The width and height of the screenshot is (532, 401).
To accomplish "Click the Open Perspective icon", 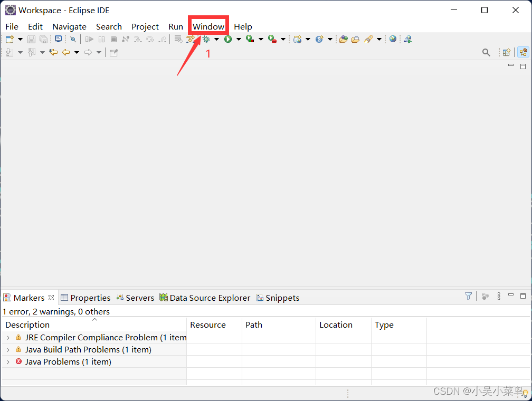I will [507, 53].
